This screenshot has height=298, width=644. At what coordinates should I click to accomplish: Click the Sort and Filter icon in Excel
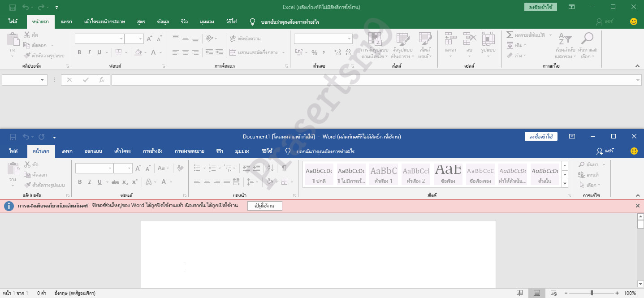565,39
